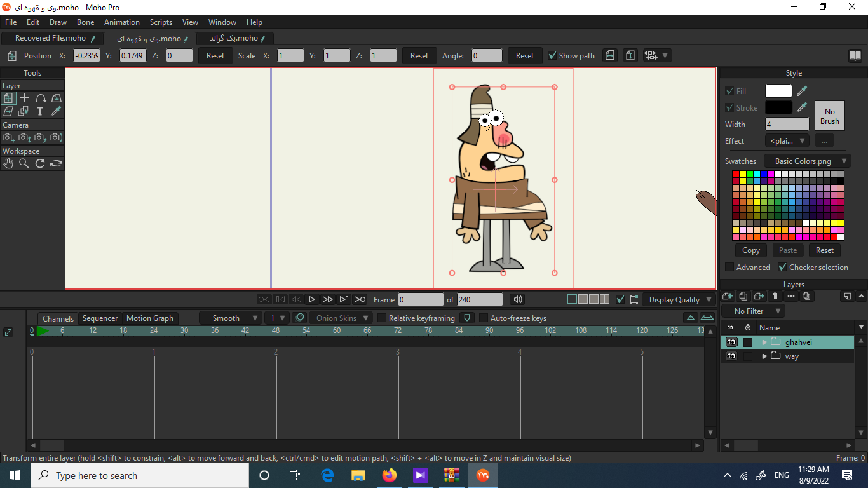Open the library book icon top right
This screenshot has height=488, width=868.
(x=855, y=56)
